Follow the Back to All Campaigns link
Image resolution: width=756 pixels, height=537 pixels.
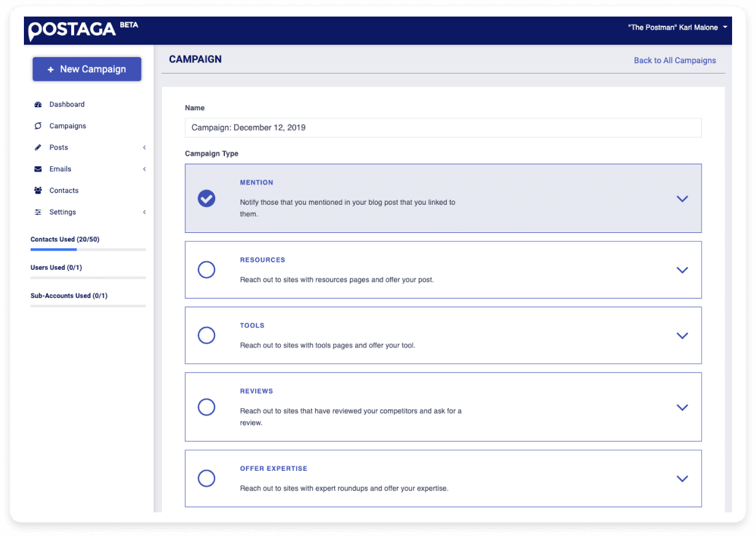click(674, 60)
